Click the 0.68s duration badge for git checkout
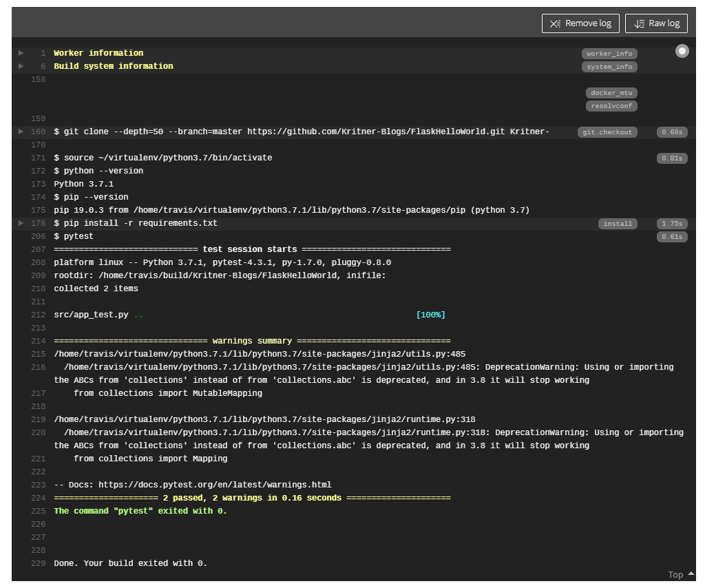This screenshot has width=705, height=588. click(671, 132)
